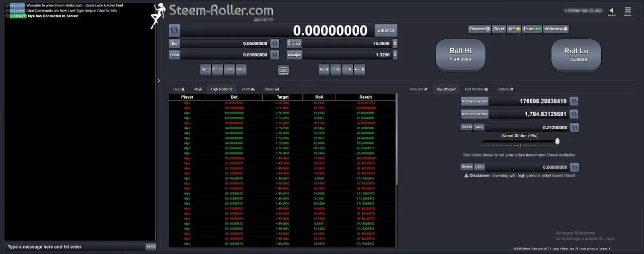Set bet to Min

(205, 69)
